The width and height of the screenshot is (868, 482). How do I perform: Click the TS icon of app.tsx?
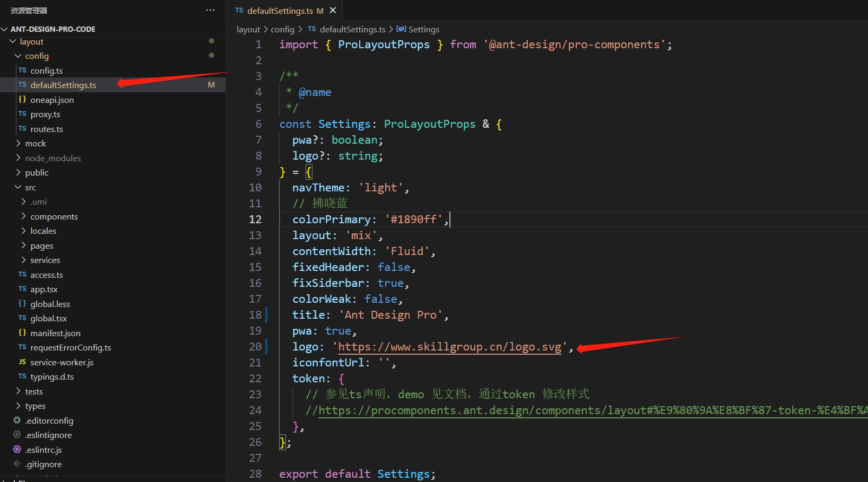click(x=22, y=289)
